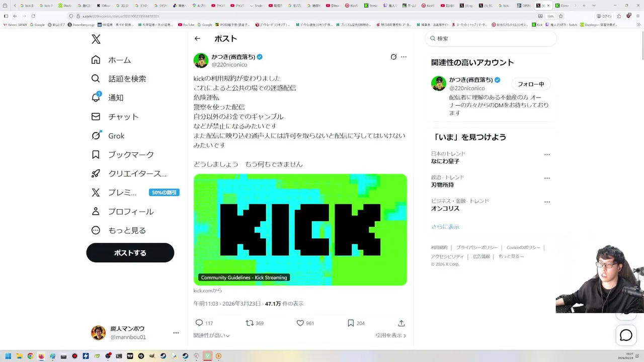Open クリエイタース... creator studio item
This screenshot has width=644, height=362.
(129, 173)
